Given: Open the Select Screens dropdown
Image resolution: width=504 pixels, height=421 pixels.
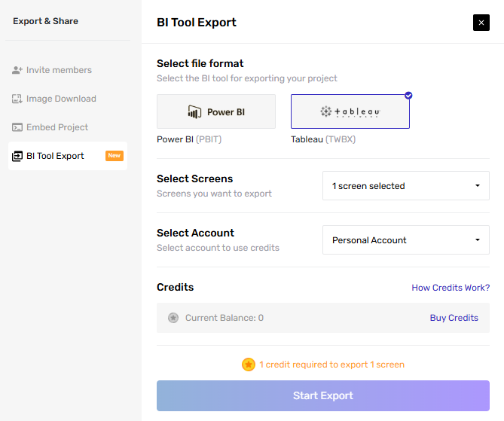Looking at the screenshot, I should (405, 186).
